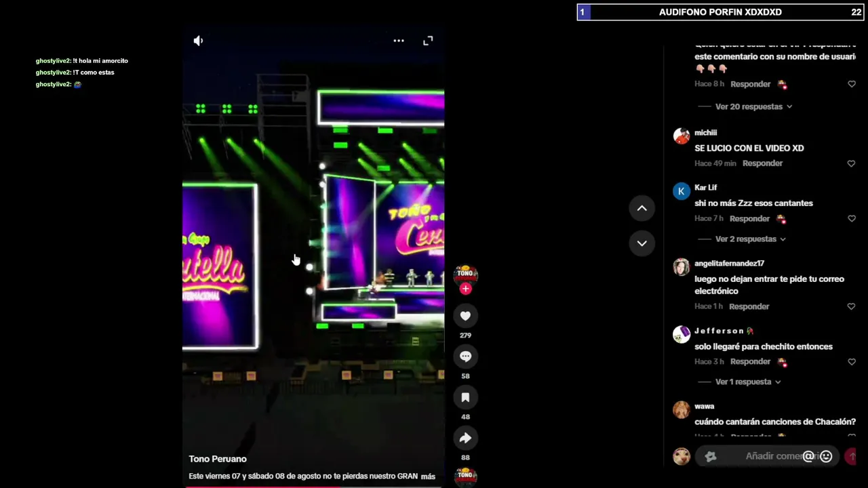Click the Hace 49 min timestamp
The width and height of the screenshot is (868, 488).
click(715, 163)
